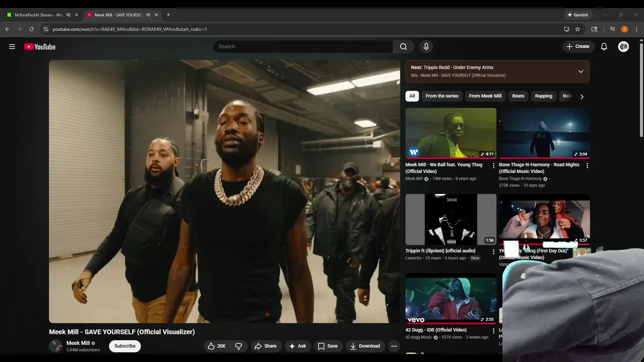The image size is (644, 362).
Task: Close the MrBackPackN Stream tab
Action: point(76,15)
